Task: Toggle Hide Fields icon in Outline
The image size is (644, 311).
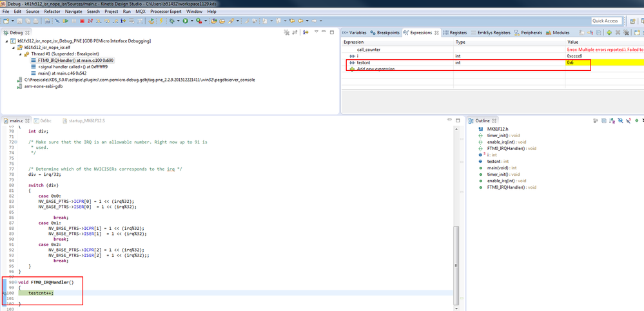Action: [x=620, y=120]
